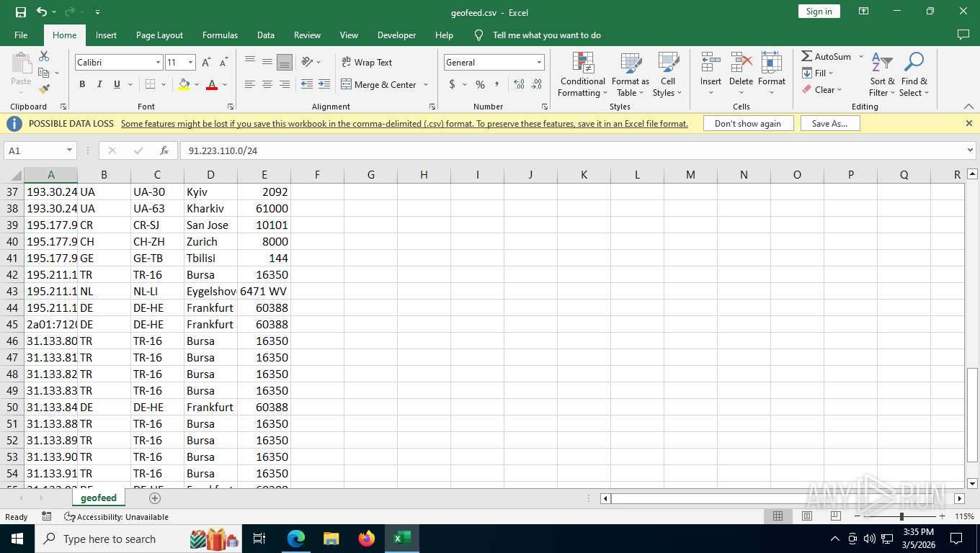Viewport: 980px width, 553px height.
Task: Click the Accounting dollar format icon
Action: 453,84
